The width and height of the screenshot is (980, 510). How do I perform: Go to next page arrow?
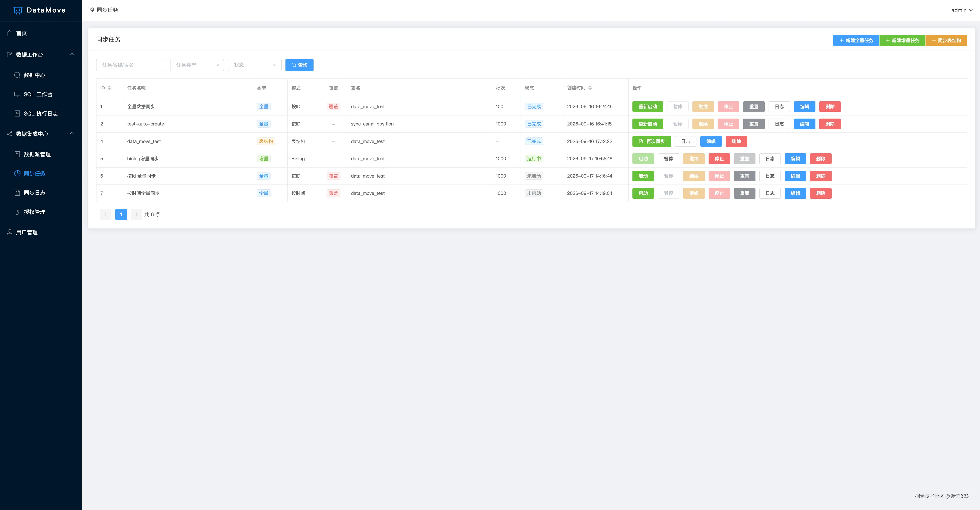click(136, 214)
